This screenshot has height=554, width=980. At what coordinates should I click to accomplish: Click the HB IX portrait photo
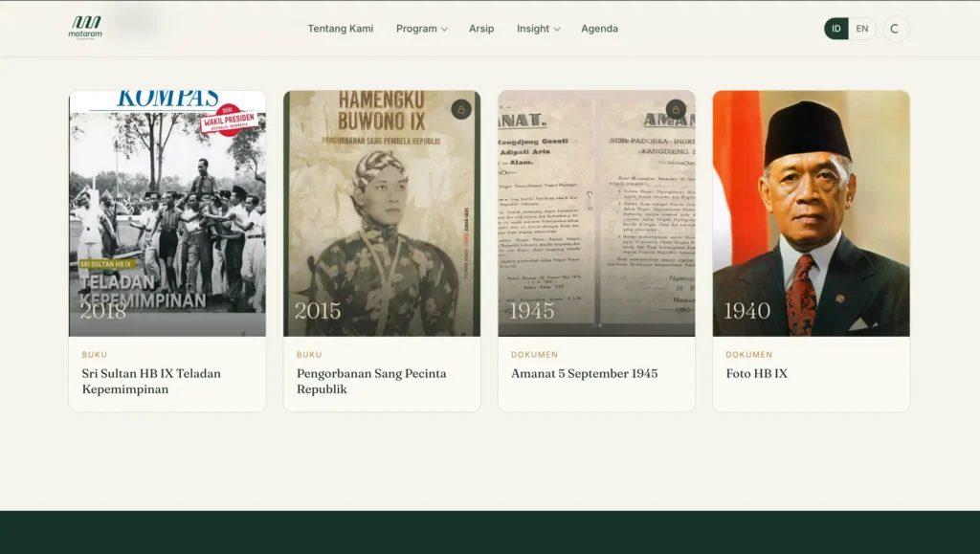(812, 213)
